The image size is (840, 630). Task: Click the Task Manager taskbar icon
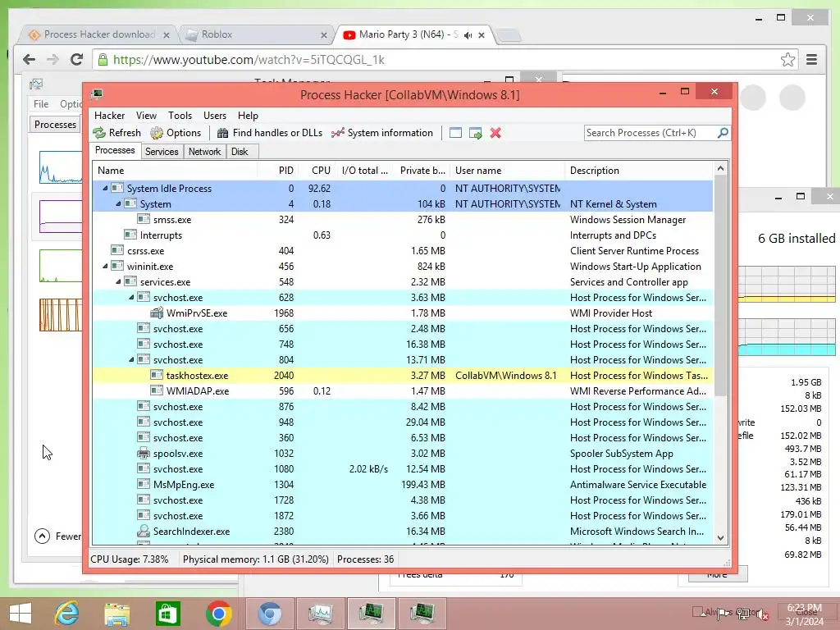[x=321, y=614]
